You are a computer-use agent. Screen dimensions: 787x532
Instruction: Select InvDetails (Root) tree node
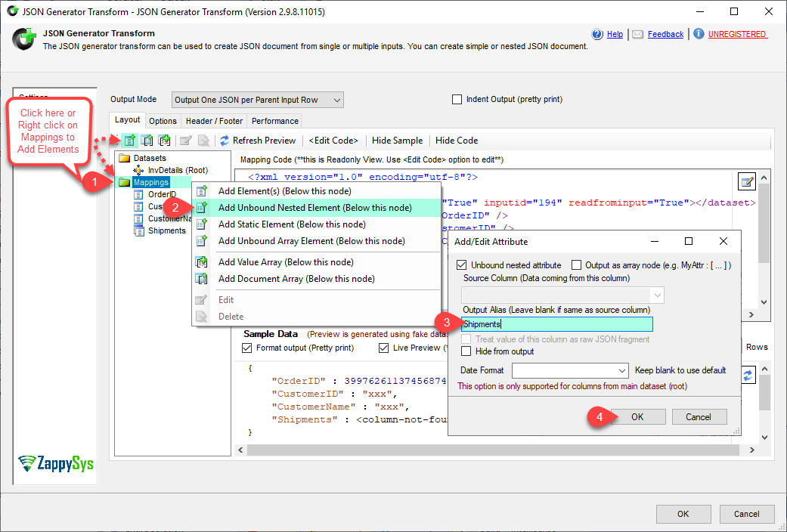[x=178, y=171]
